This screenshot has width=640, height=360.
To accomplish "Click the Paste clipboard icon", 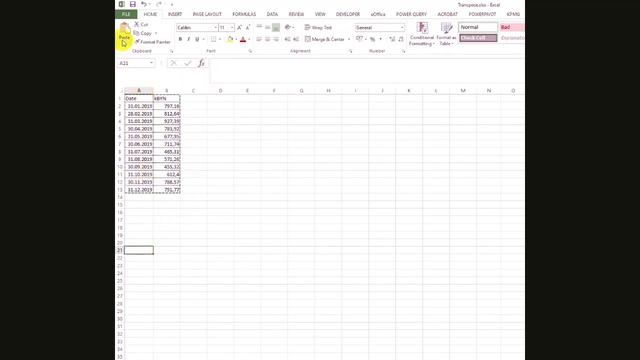I will pos(124,29).
